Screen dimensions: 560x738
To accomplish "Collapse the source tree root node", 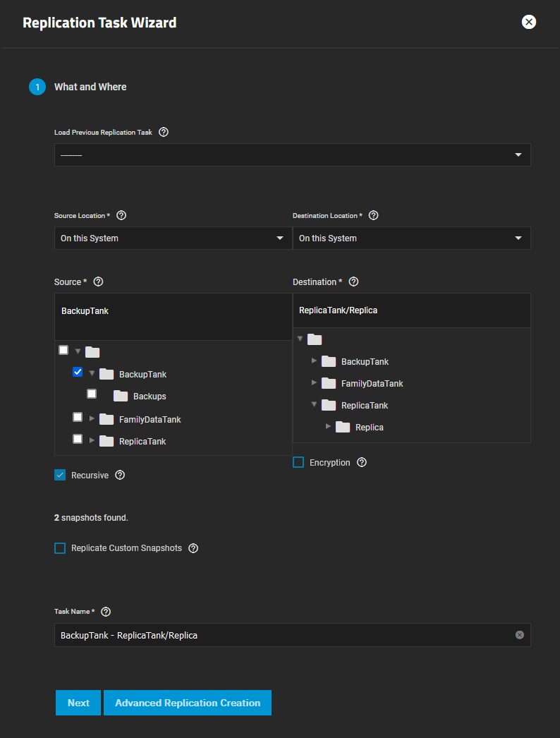I will click(78, 351).
